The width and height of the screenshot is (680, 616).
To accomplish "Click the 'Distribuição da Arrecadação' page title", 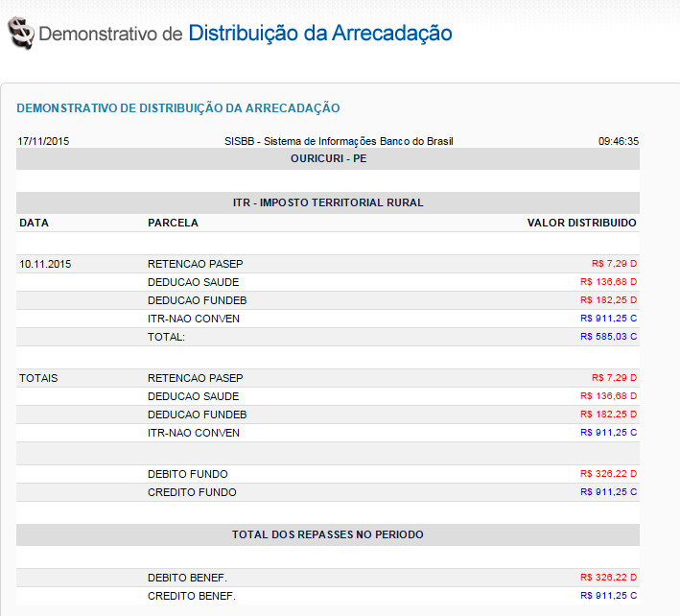I will [320, 34].
